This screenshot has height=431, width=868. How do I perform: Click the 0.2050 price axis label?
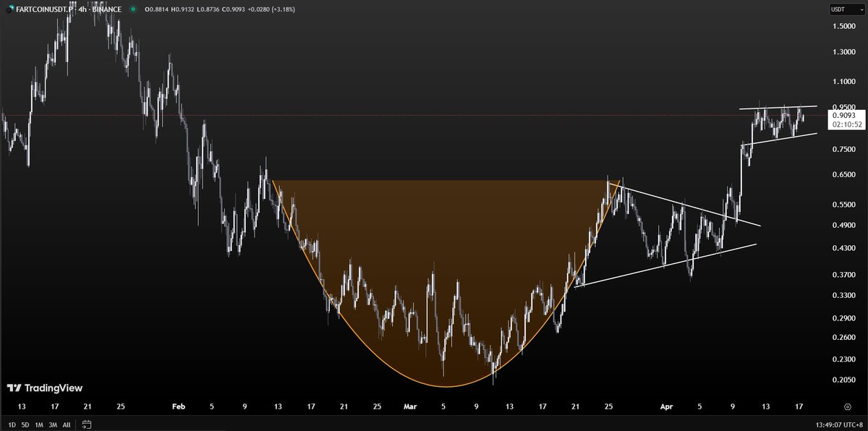(x=844, y=380)
